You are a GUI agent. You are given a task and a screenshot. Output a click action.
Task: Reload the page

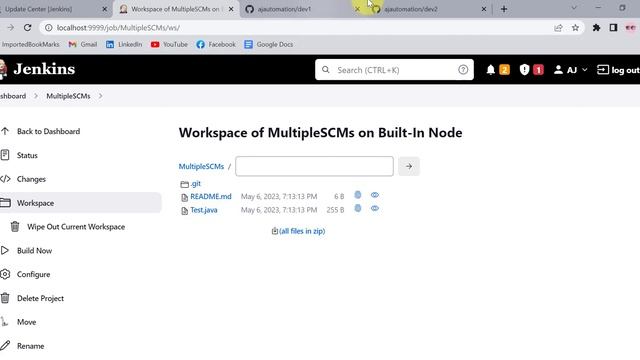point(27,28)
